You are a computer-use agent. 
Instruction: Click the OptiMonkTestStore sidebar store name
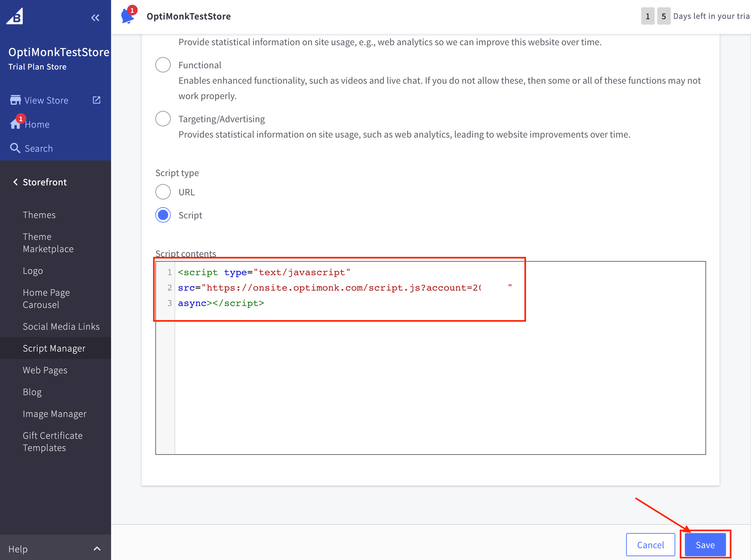tap(59, 52)
